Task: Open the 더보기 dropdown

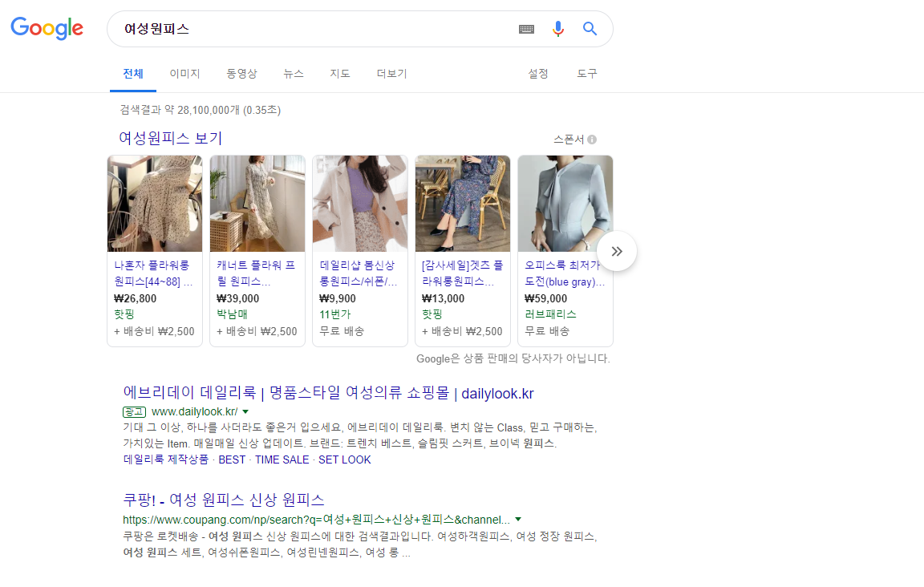Action: point(391,73)
